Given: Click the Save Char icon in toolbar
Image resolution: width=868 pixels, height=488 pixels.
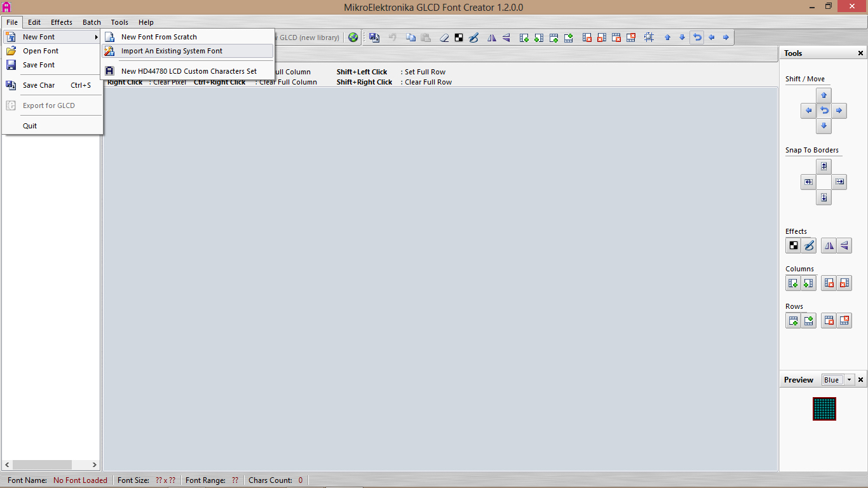Looking at the screenshot, I should (374, 37).
